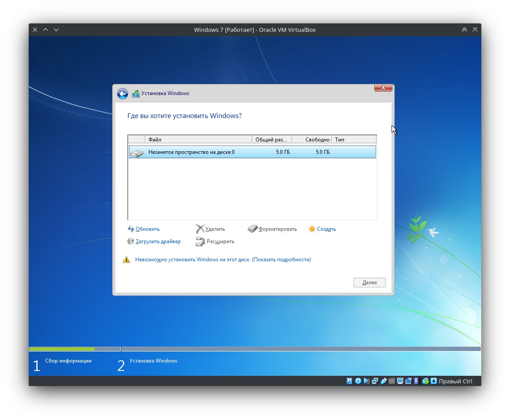Close the Windows setup dialog with the red X
Viewport: 510px width, 420px height.
tap(383, 88)
